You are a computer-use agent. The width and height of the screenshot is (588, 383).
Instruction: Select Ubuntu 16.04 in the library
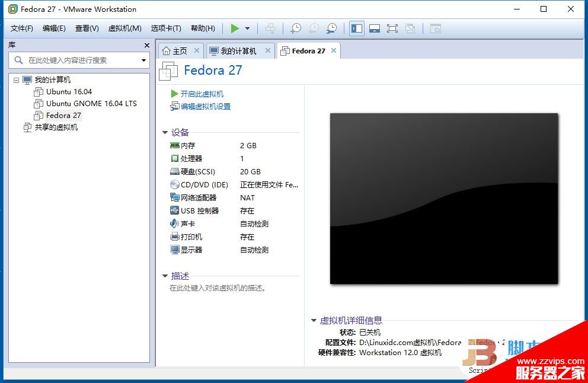point(69,92)
